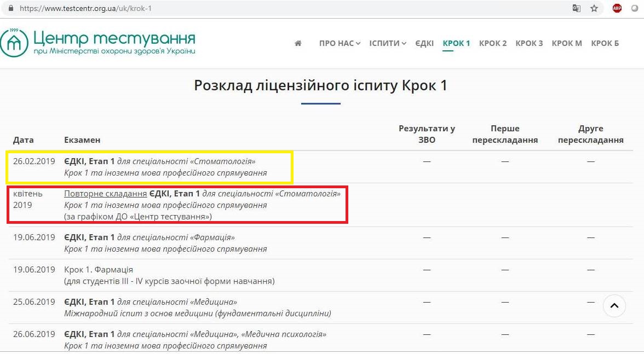644x354 pixels.
Task: Click Міжнародний іспит з основ медицини text
Action: 198,314
